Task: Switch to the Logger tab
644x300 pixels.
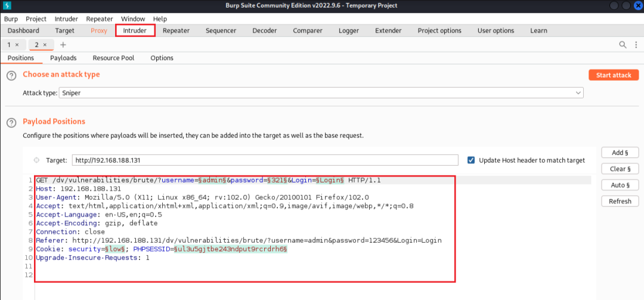Action: (x=349, y=30)
